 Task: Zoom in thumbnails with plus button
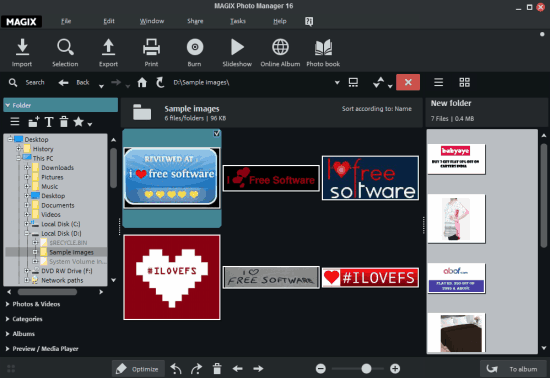pyautogui.click(x=395, y=369)
